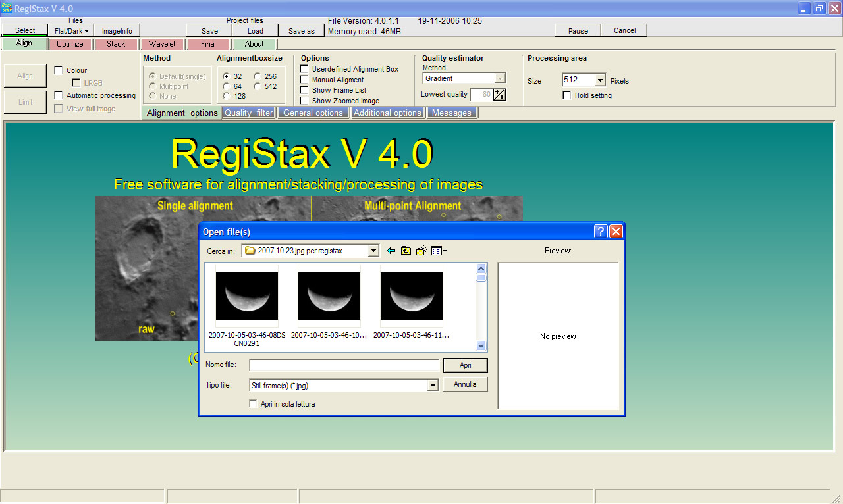This screenshot has width=843, height=504.
Task: Show the Additional options tab
Action: point(387,113)
